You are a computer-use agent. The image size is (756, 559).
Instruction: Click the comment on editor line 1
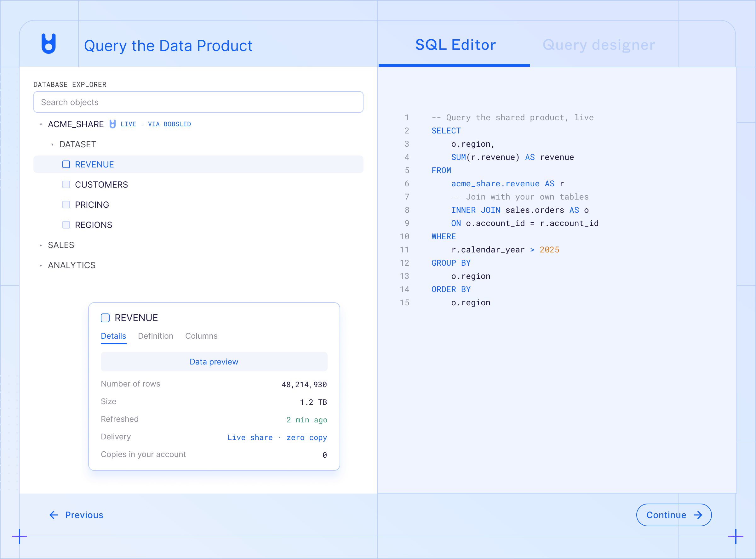click(x=512, y=117)
